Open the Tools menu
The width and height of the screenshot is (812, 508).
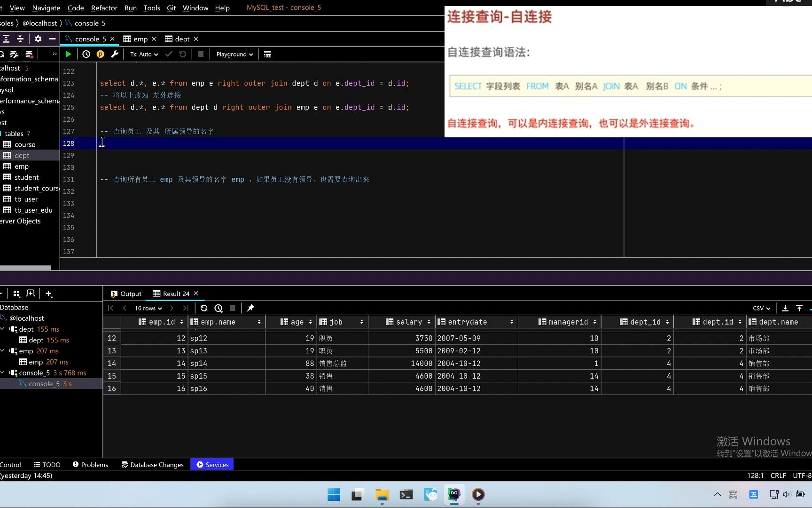(x=151, y=8)
